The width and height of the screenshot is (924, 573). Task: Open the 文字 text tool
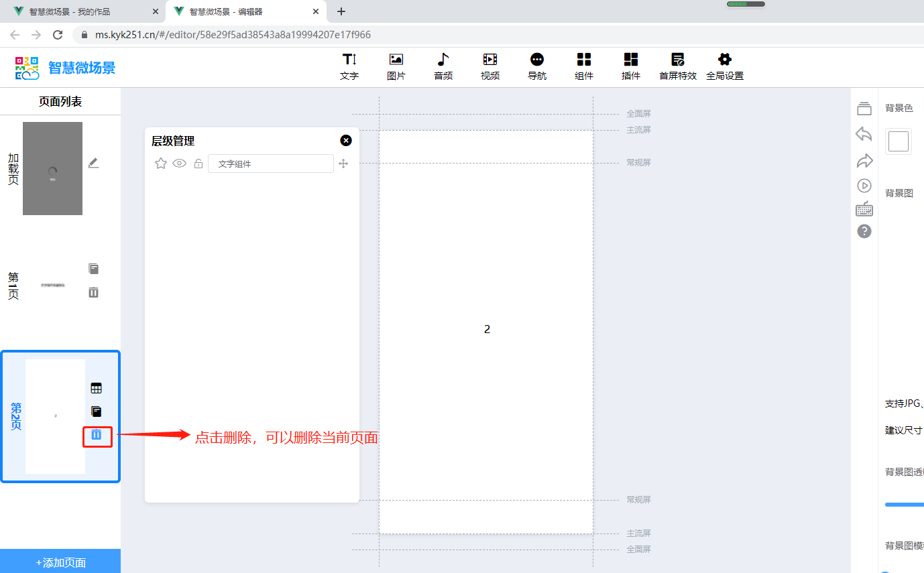349,66
